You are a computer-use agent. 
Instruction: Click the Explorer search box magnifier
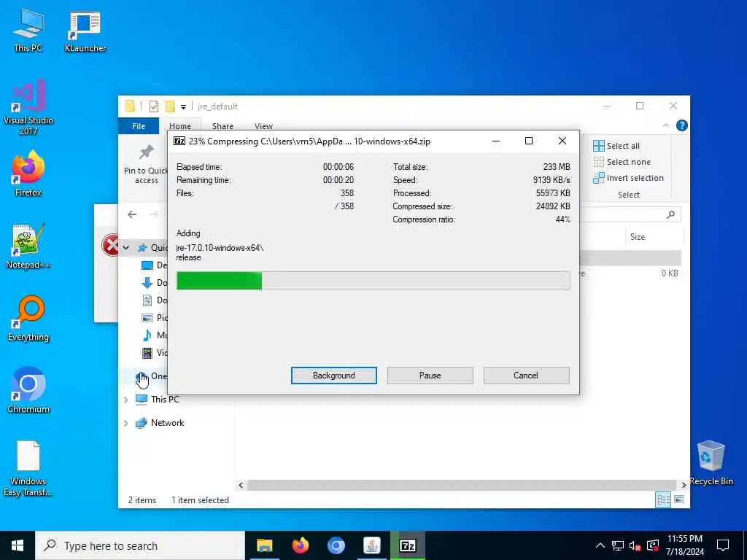[x=670, y=215]
